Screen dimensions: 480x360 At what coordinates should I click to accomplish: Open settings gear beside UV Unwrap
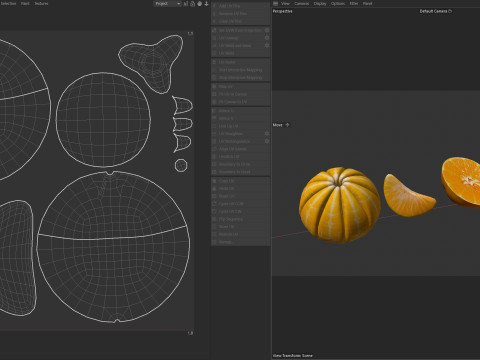coord(267,38)
